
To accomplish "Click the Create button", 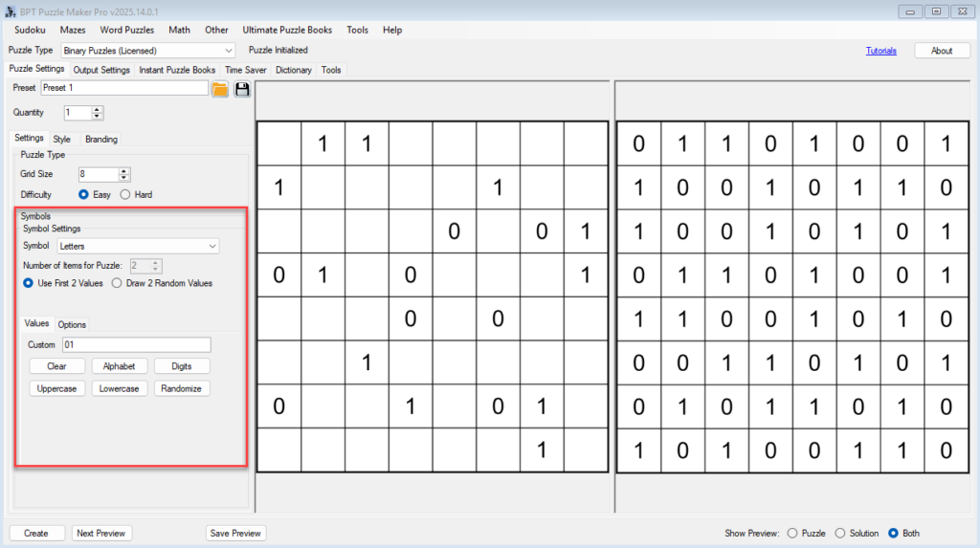I will pos(36,533).
